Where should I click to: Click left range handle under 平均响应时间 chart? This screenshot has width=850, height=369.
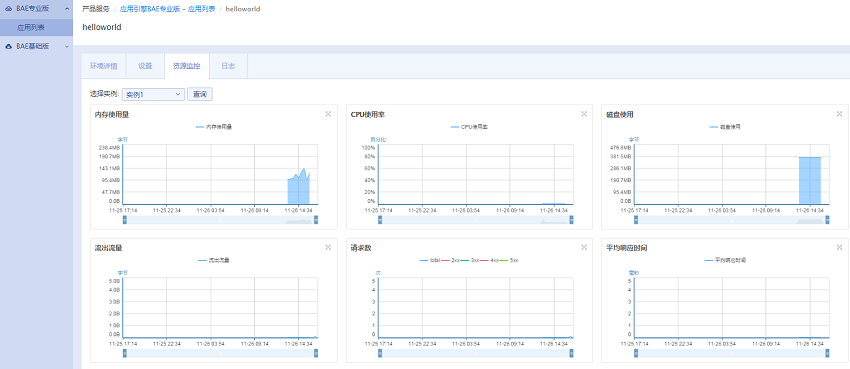pos(636,353)
